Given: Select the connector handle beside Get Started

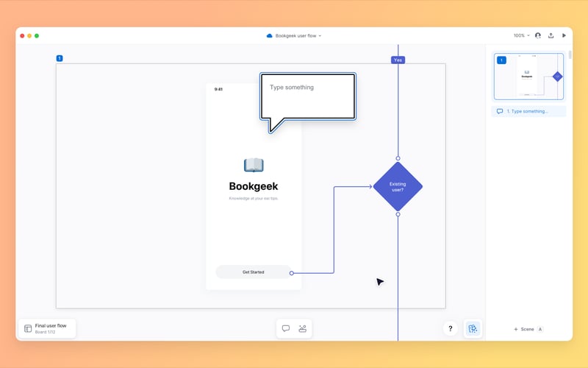Looking at the screenshot, I should (292, 273).
